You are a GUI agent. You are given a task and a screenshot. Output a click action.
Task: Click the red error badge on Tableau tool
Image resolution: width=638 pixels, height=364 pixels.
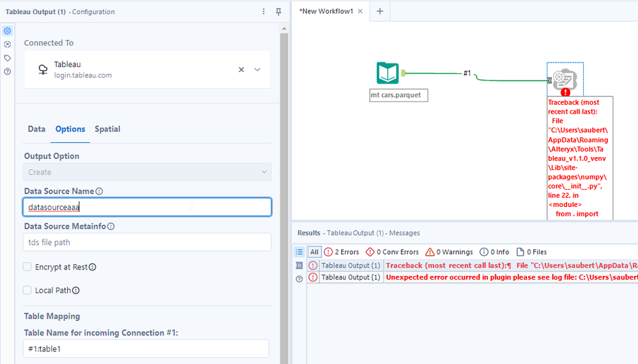click(565, 93)
